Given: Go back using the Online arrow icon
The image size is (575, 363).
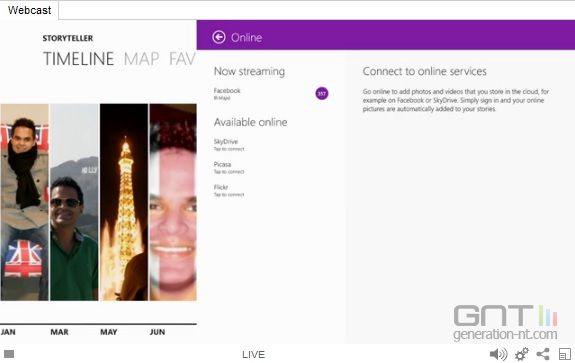Looking at the screenshot, I should click(219, 37).
